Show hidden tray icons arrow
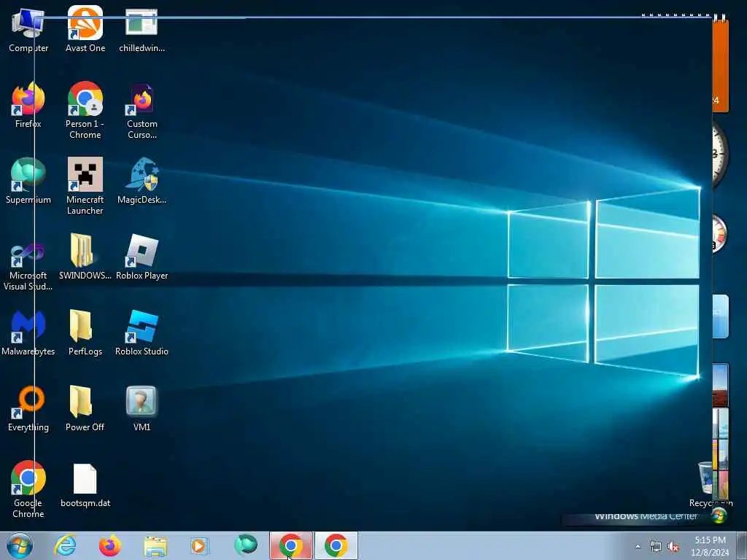Screen dimensions: 747x560 tap(638, 546)
